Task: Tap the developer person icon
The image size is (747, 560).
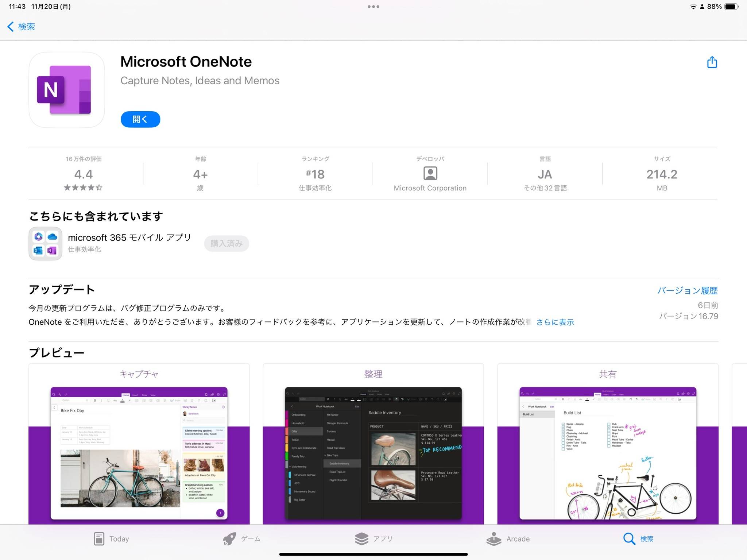Action: (x=430, y=173)
